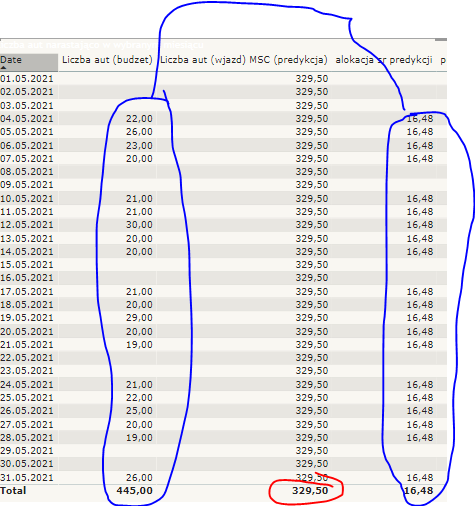Click the 25,00 budget cell for 26.05.2021

coord(139,411)
